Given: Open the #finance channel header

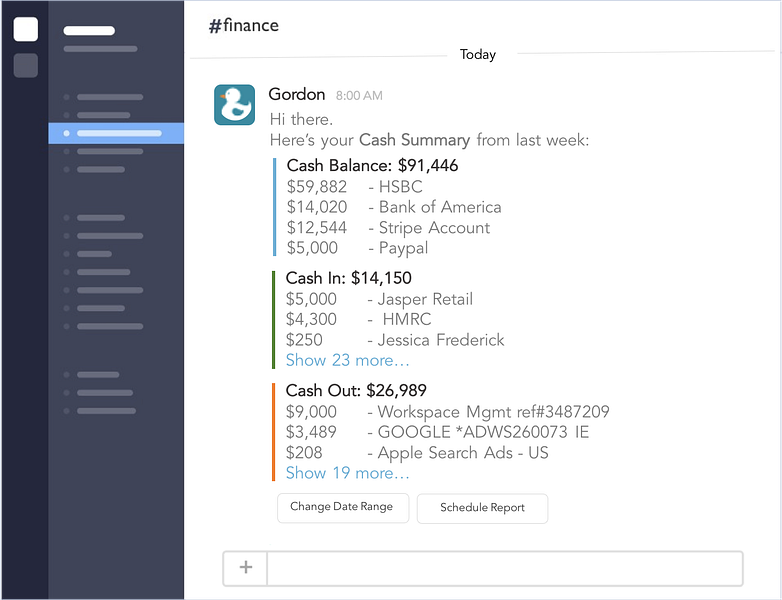Looking at the screenshot, I should tap(243, 26).
